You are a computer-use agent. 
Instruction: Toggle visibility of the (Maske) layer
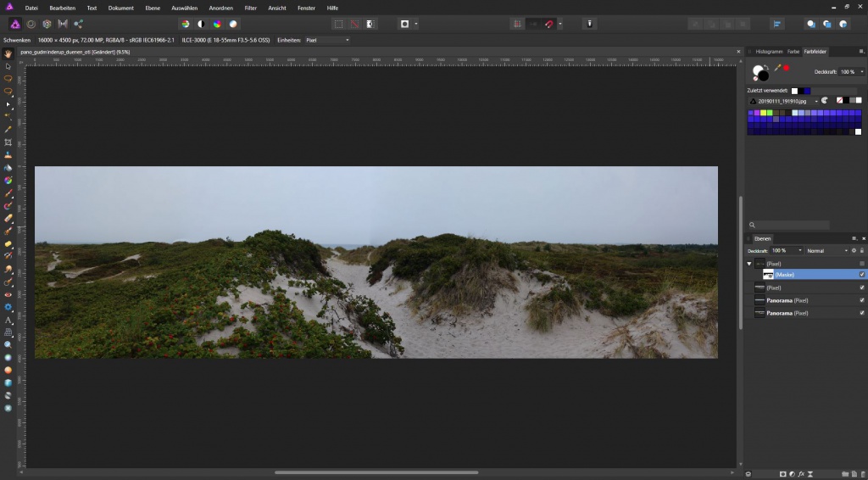pyautogui.click(x=862, y=275)
